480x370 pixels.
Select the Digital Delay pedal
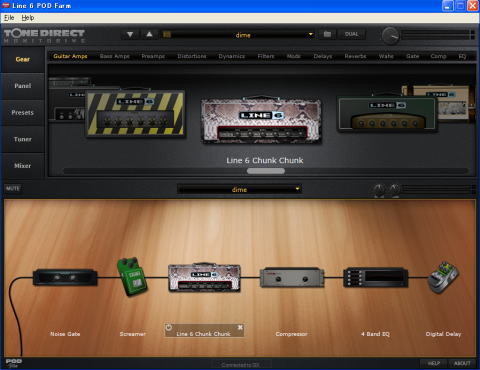pos(443,278)
